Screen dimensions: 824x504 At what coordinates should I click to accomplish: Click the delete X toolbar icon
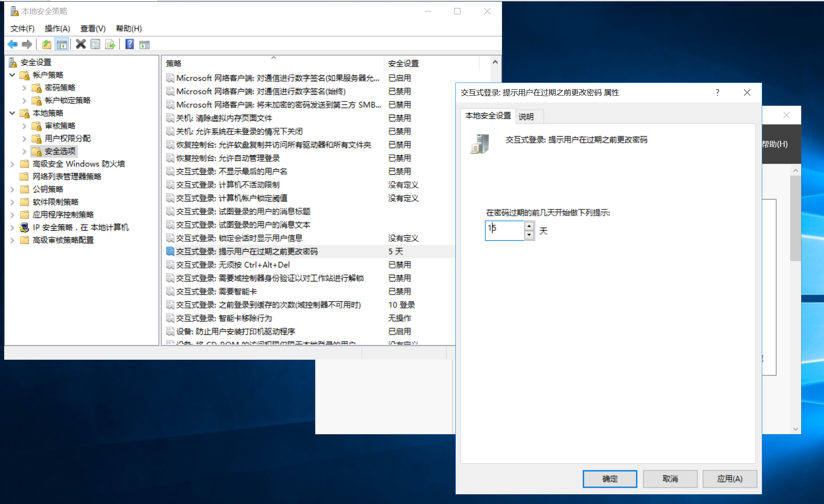point(80,44)
